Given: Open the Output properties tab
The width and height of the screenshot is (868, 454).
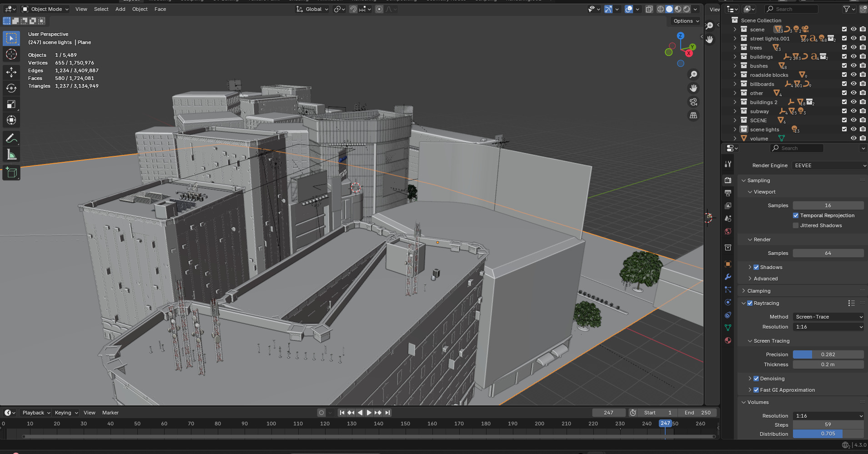Looking at the screenshot, I should pos(728,193).
